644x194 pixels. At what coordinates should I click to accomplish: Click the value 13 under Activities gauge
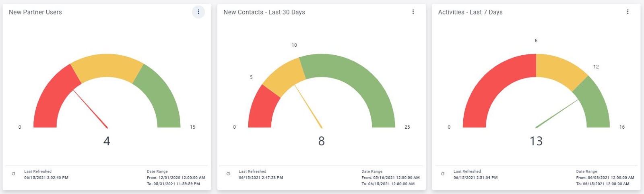click(x=536, y=141)
